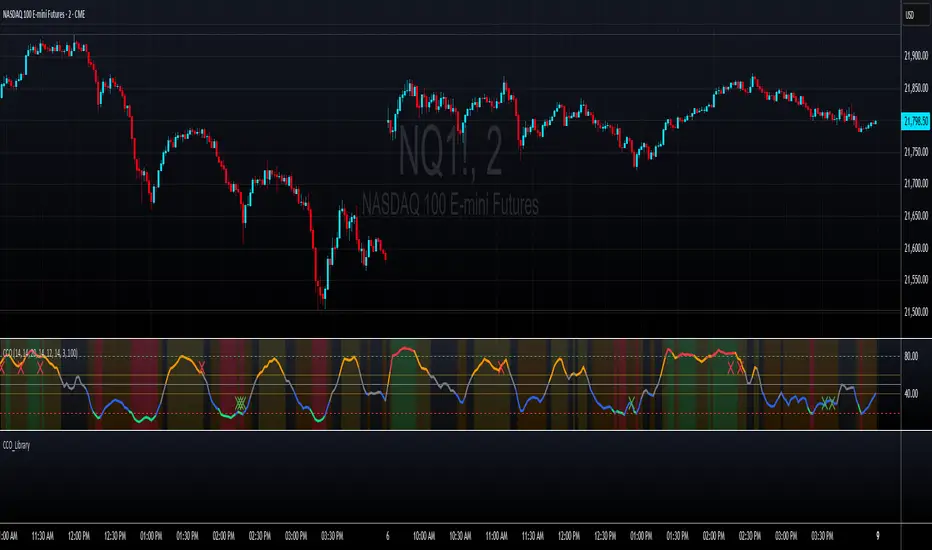
Task: Click the 21,550.00 price scale label
Action: click(x=916, y=279)
